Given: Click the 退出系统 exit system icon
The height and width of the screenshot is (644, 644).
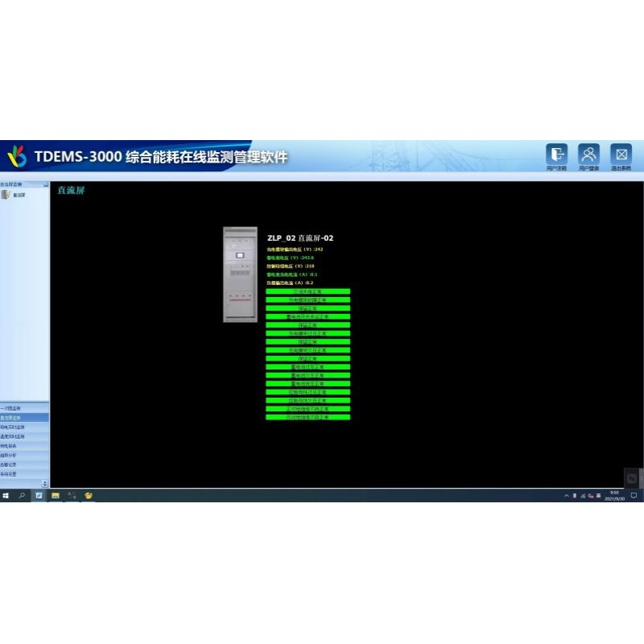Looking at the screenshot, I should tap(621, 155).
